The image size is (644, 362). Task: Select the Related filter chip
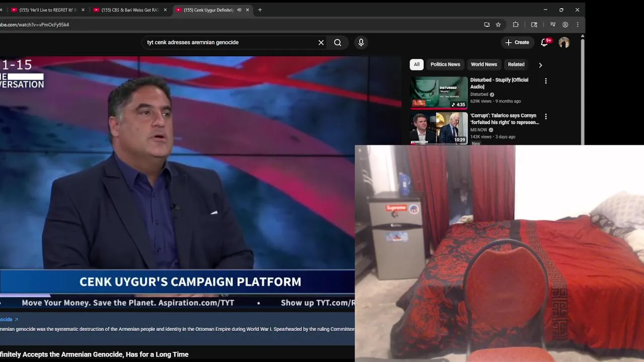[x=516, y=64]
